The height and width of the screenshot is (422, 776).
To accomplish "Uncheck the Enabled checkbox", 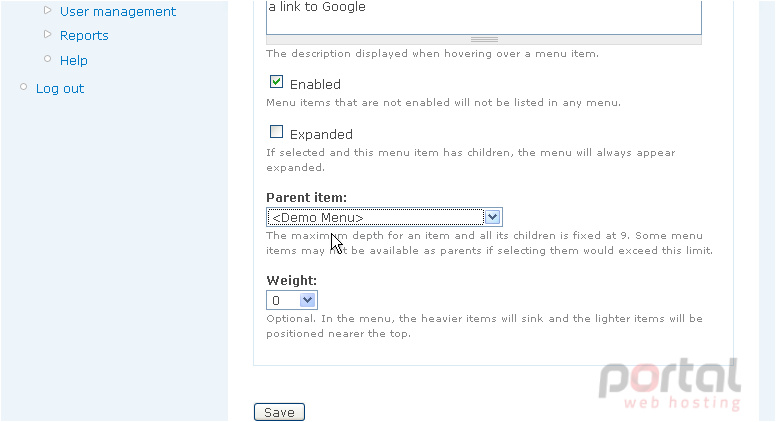I will pos(276,82).
